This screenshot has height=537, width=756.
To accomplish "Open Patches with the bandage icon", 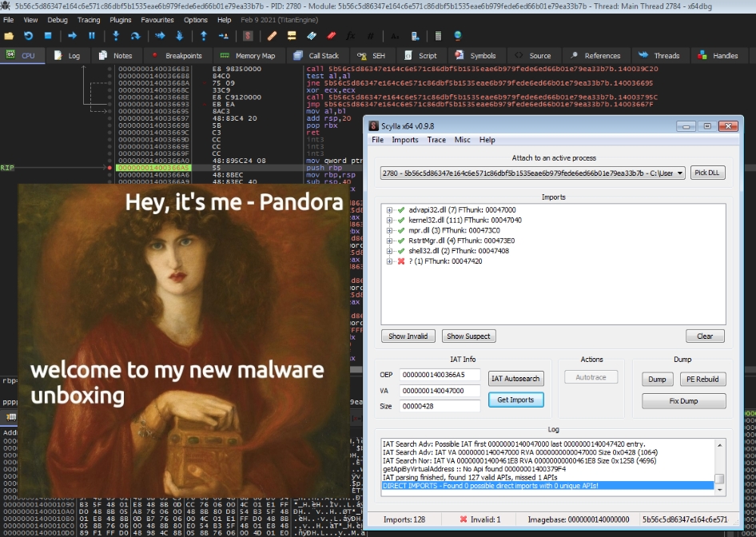I will (272, 36).
